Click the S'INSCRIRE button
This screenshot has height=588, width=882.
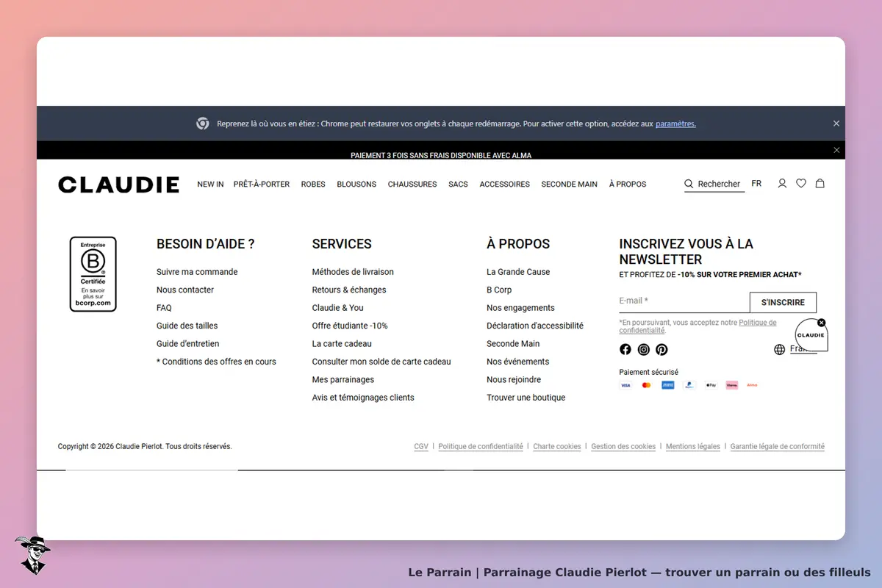click(783, 302)
